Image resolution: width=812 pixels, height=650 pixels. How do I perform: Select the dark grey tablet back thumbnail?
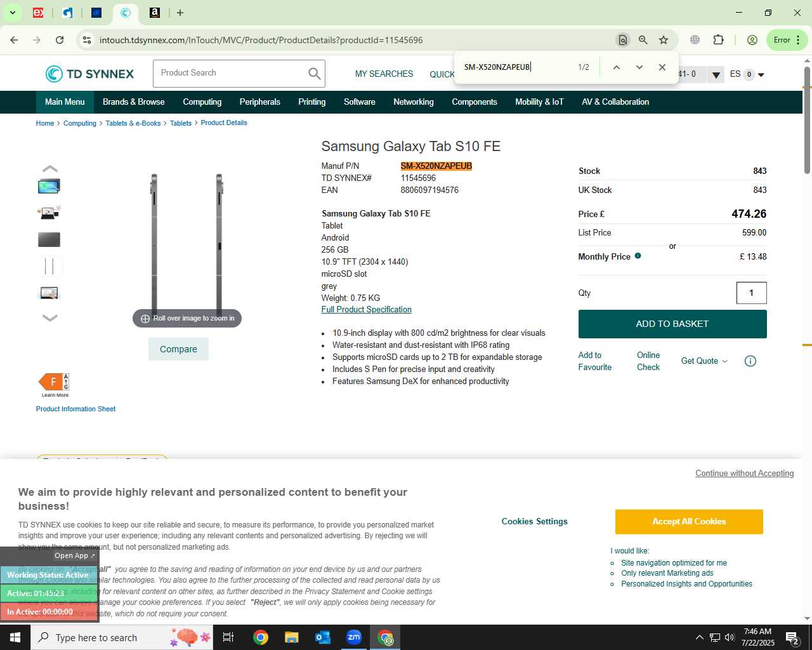coord(49,240)
